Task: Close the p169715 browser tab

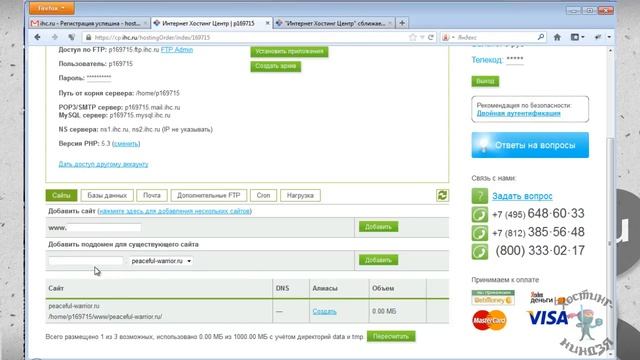Action: tap(268, 23)
